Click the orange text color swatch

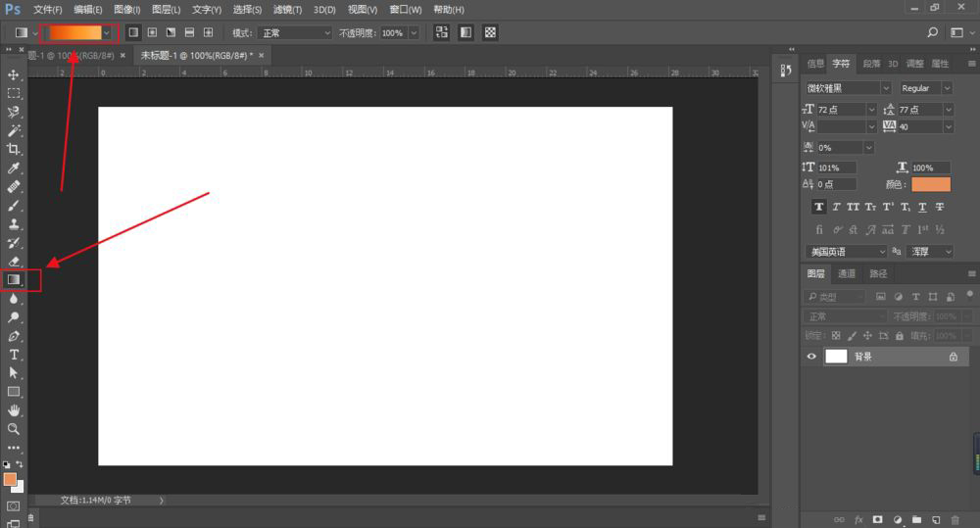click(931, 184)
